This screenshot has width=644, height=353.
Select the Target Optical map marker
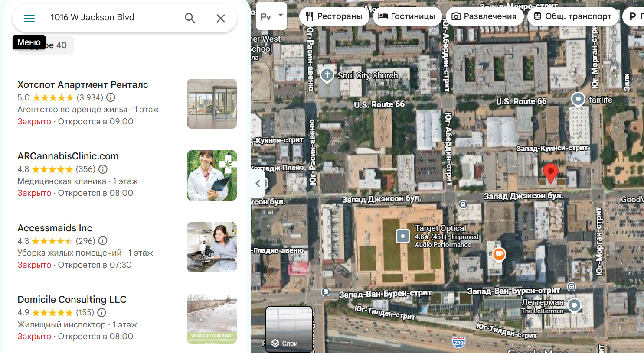(403, 236)
